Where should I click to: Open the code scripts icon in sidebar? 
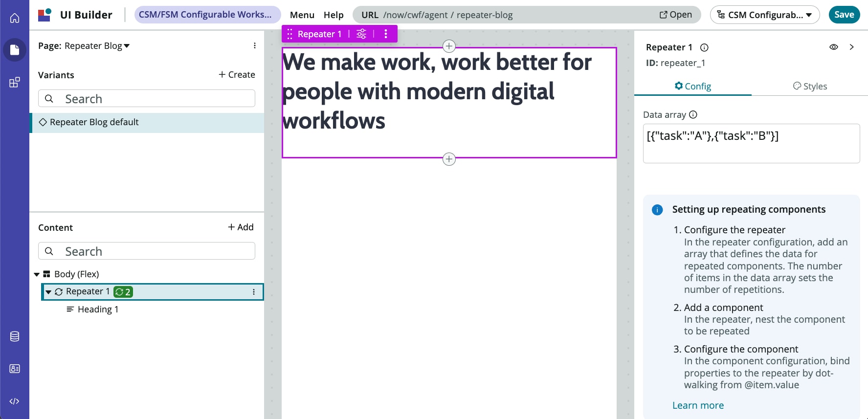pos(15,401)
